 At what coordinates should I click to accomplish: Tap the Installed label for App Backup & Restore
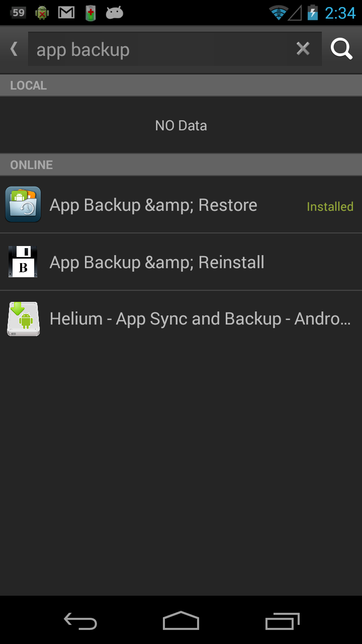[329, 206]
